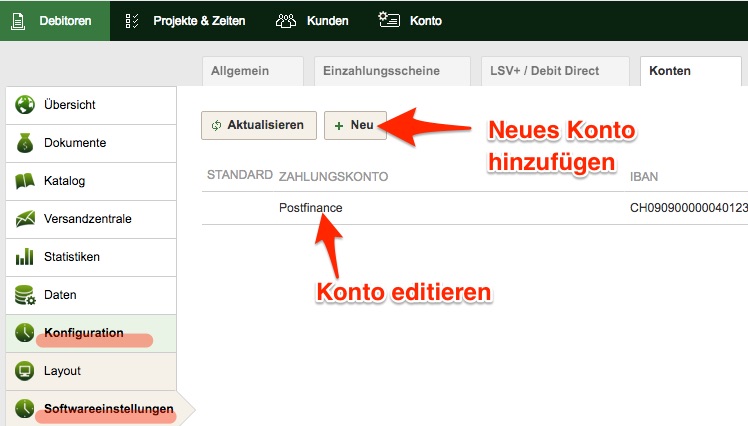Viewport: 748px width, 426px height.
Task: Click the Versandzentrale envelope icon
Action: pyautogui.click(x=25, y=219)
